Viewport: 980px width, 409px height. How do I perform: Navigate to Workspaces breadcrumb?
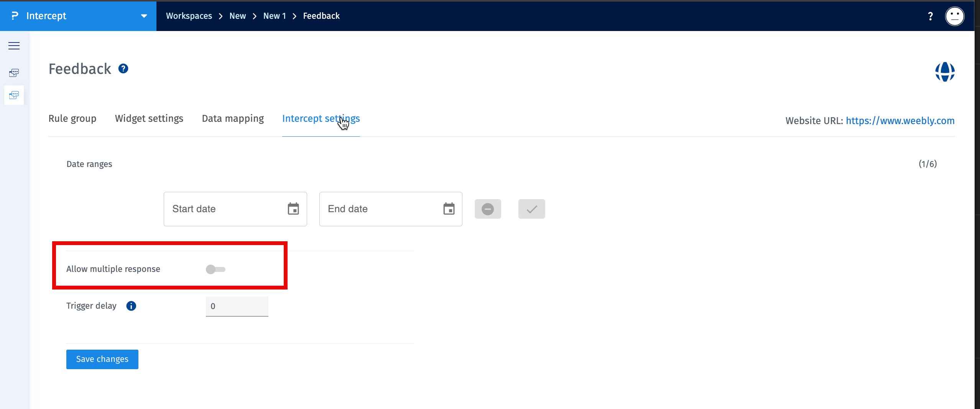click(189, 16)
